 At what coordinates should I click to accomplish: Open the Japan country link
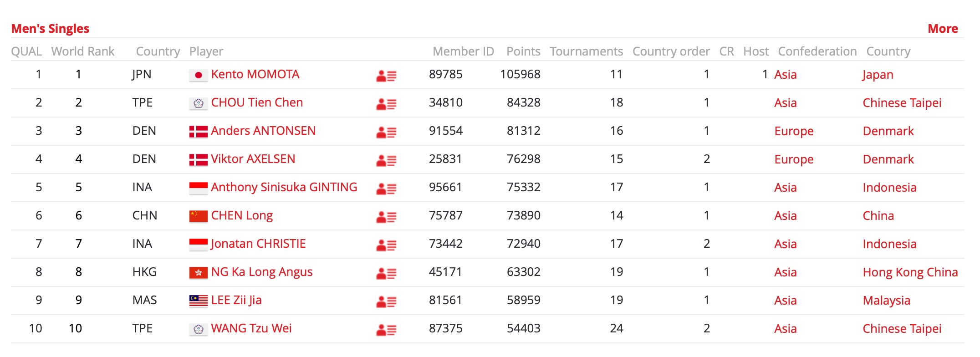pyautogui.click(x=878, y=75)
